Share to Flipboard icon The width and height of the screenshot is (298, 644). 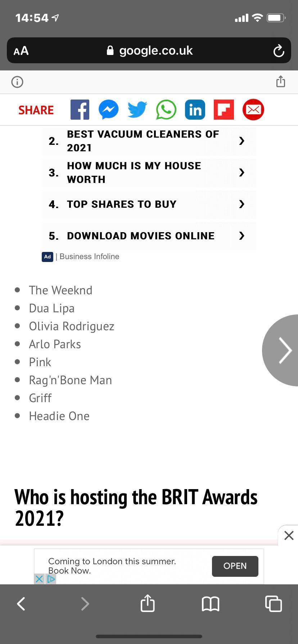[224, 110]
